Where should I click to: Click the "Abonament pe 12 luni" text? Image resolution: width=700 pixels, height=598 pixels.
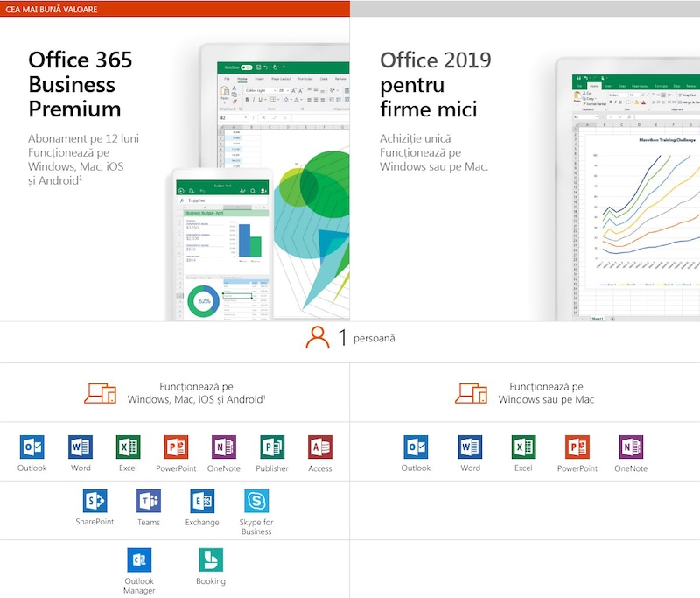pos(83,138)
